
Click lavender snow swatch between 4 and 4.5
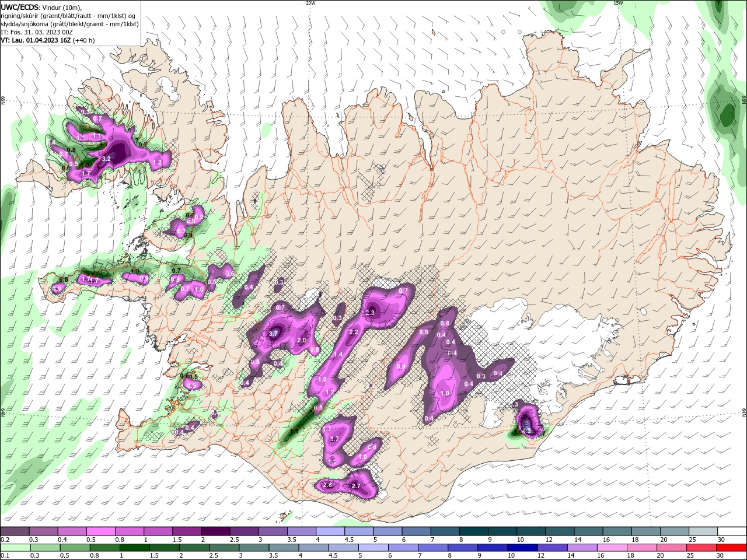(330, 531)
